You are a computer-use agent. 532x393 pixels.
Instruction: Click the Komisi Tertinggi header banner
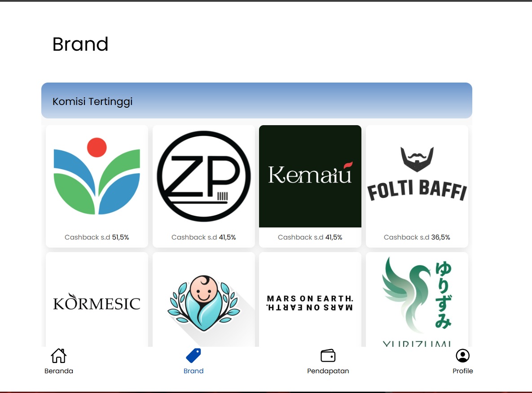tap(257, 100)
